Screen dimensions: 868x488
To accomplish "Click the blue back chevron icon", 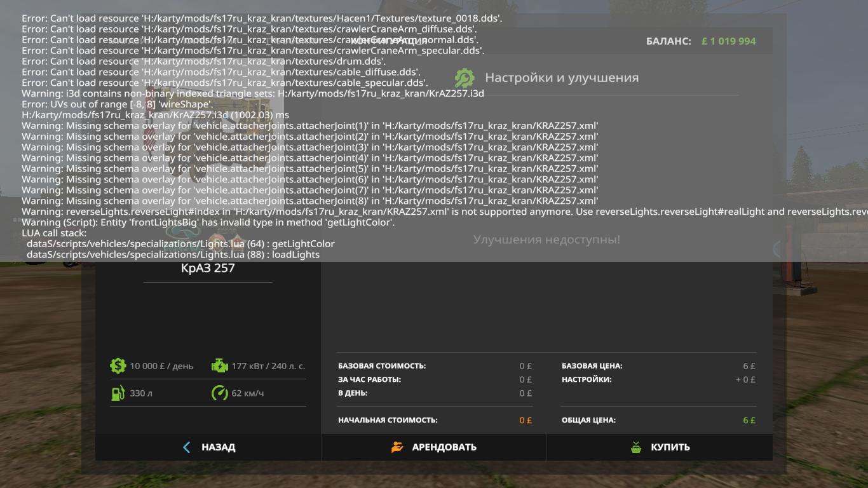I will [186, 447].
